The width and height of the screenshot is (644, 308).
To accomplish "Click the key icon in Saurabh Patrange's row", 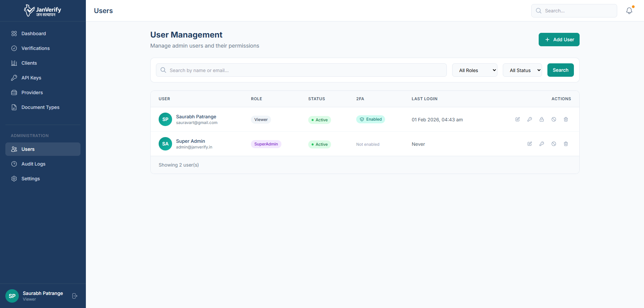I will pos(530,119).
